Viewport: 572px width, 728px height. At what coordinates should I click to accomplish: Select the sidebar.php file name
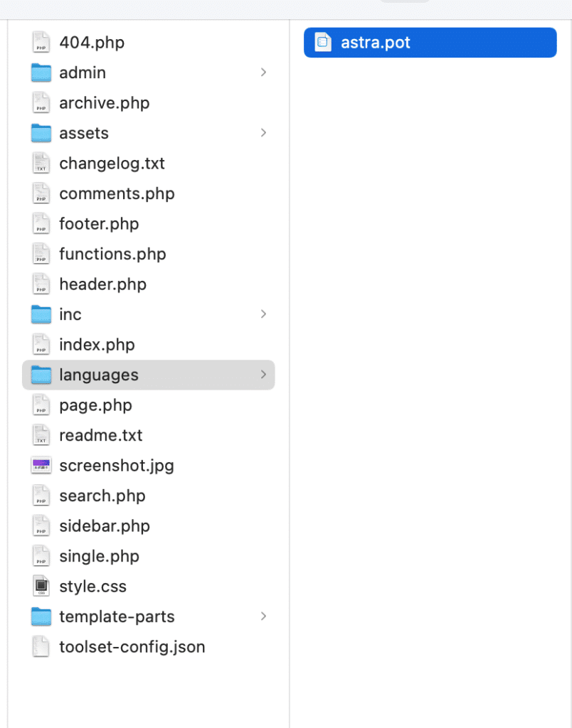(105, 526)
